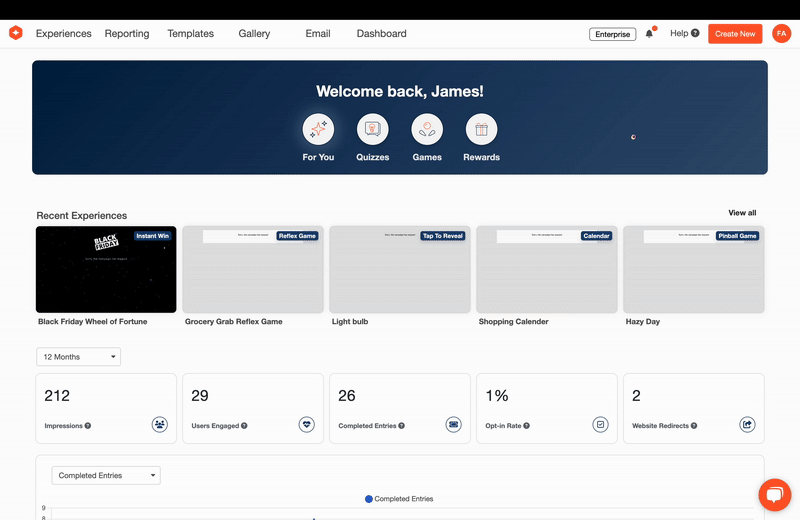
Task: Open the Rewards gift icon
Action: (481, 129)
